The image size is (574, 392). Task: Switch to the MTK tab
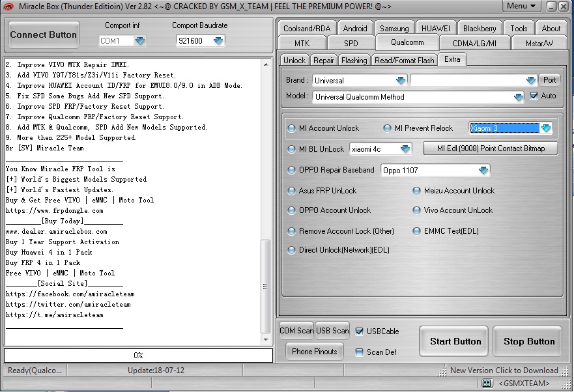(x=302, y=43)
